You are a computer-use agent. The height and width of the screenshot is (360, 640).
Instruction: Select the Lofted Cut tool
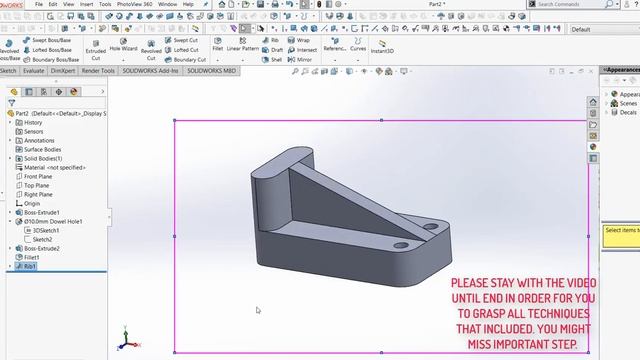point(182,50)
